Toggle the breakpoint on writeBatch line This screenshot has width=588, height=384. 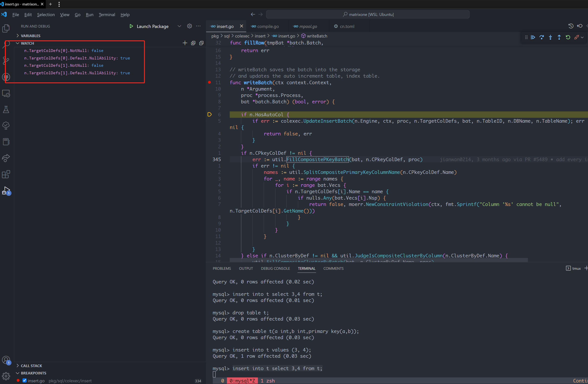209,83
